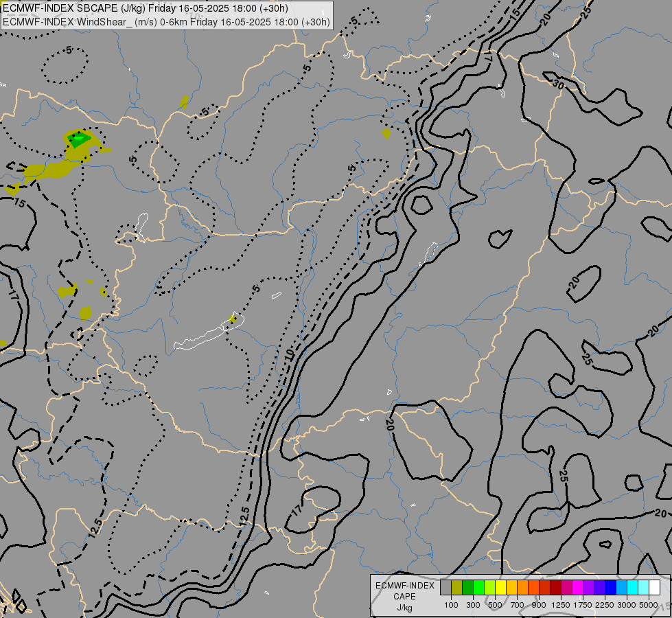Image resolution: width=672 pixels, height=618 pixels.
Task: Click the WindShear 0-6km title line
Action: tap(166, 22)
